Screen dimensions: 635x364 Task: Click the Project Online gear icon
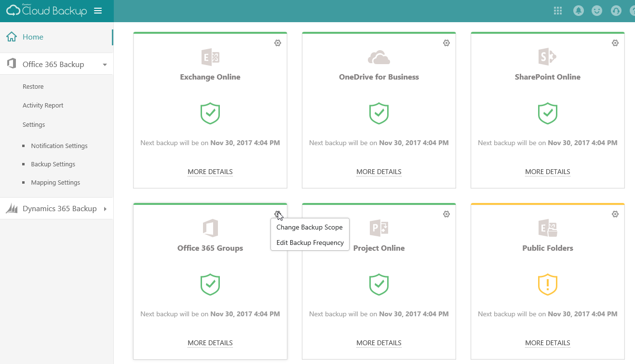click(x=446, y=214)
